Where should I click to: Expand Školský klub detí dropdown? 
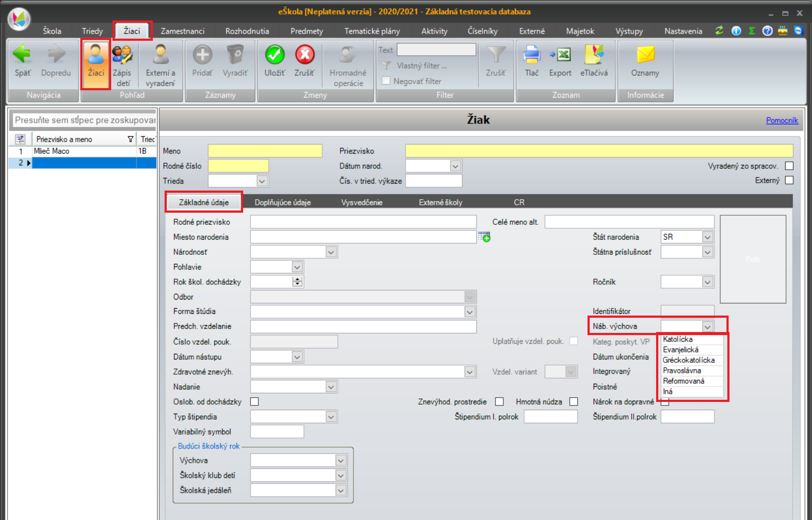tap(341, 475)
